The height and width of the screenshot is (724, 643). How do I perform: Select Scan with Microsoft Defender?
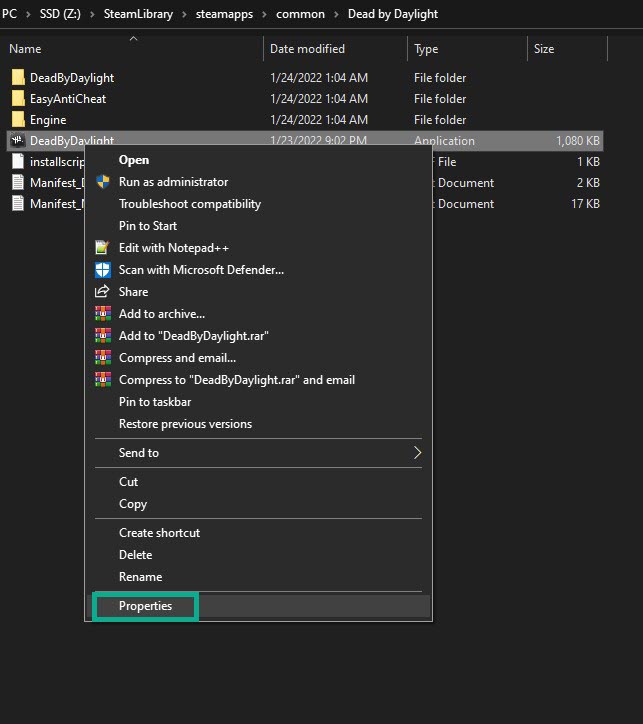coord(201,270)
